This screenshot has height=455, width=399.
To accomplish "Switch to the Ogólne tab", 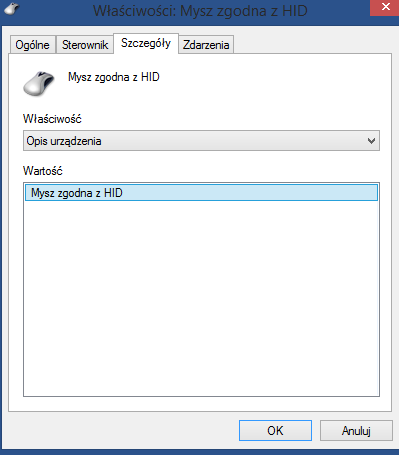I will tap(33, 45).
